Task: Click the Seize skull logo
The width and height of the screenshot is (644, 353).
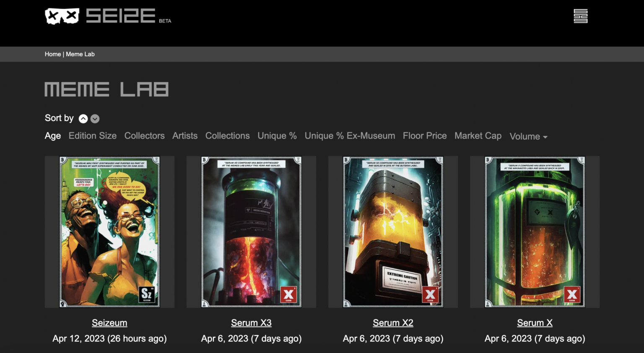Action: [62, 16]
